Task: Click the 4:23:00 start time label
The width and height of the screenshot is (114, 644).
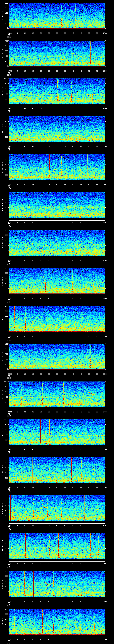Action: tap(9, 298)
